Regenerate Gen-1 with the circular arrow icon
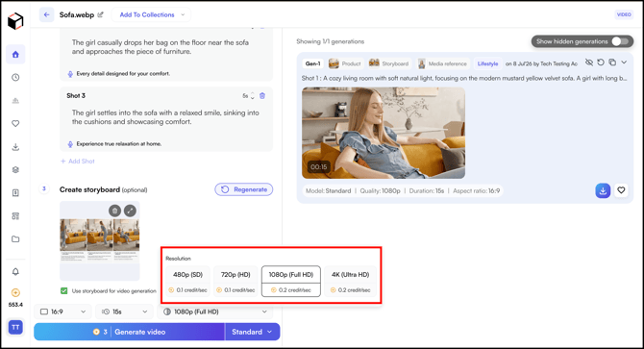This screenshot has width=644, height=349. tap(601, 62)
